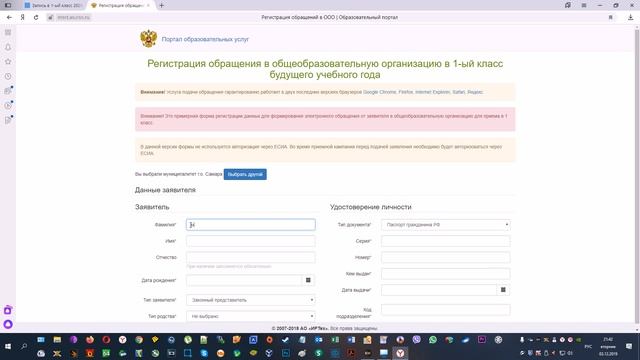Screen dimensions: 640x360
Task: Click the Дата выдачи input field
Action: 439,290
